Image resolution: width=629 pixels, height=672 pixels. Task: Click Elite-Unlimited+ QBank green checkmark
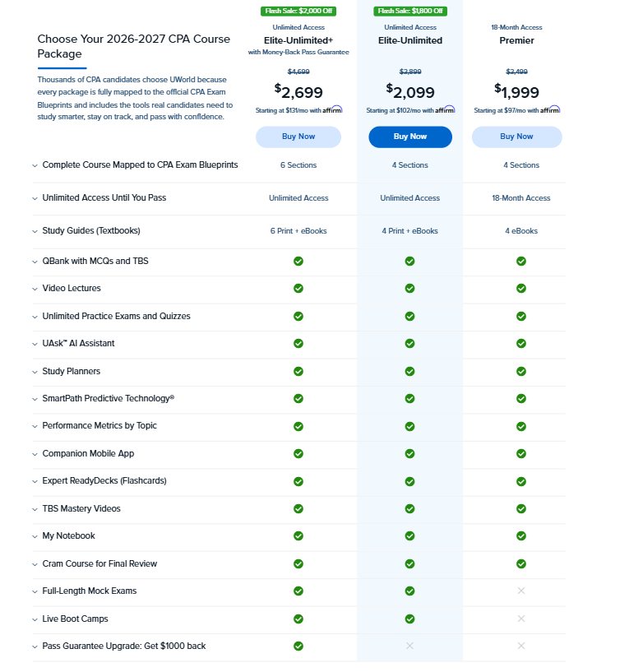click(298, 261)
